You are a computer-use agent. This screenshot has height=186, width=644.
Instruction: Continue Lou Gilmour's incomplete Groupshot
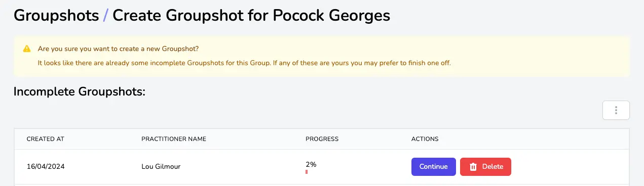click(433, 167)
